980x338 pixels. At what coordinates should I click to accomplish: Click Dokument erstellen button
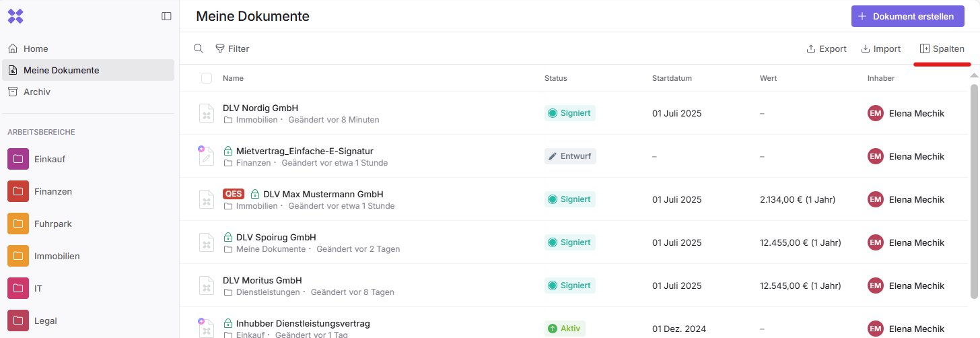click(x=907, y=16)
